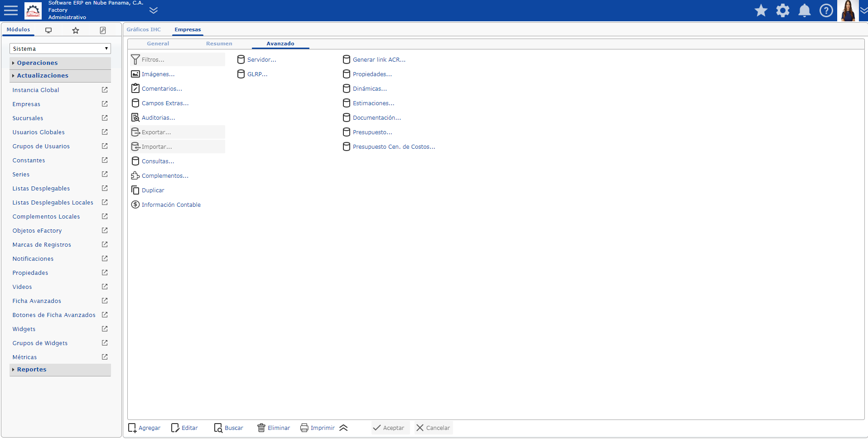Image resolution: width=868 pixels, height=439 pixels.
Task: Click Exportar option
Action: [x=177, y=132]
